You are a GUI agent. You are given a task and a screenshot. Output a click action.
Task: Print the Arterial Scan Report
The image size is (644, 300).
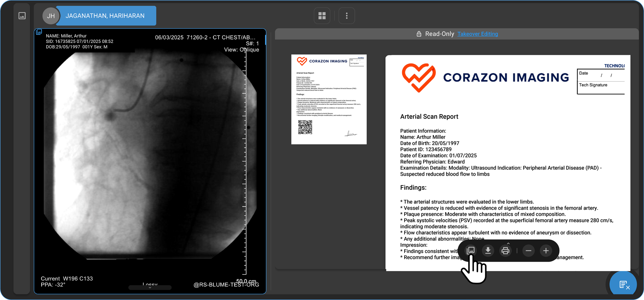505,251
